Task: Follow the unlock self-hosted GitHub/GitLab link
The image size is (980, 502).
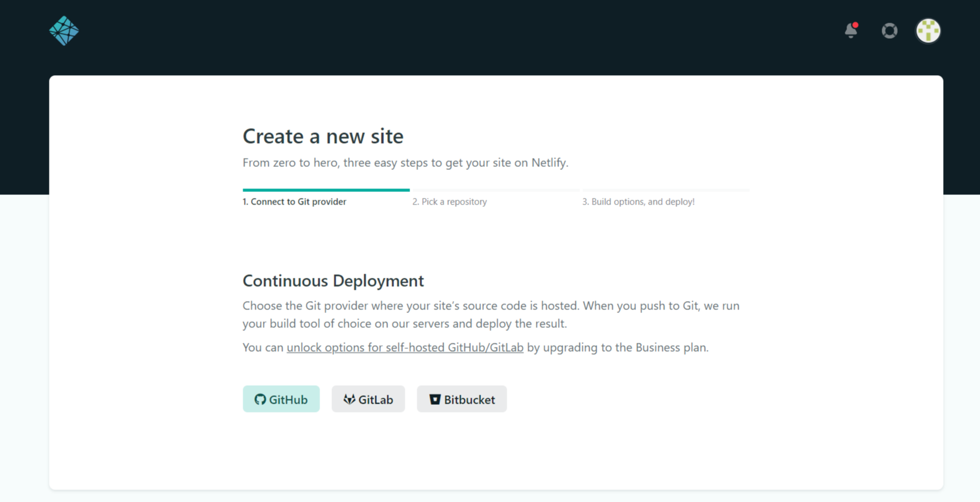Action: pyautogui.click(x=405, y=348)
